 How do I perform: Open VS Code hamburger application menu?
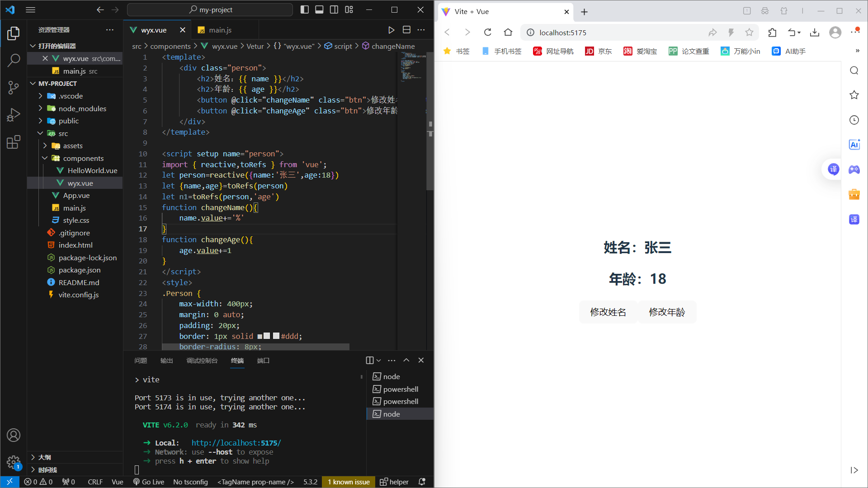pyautogui.click(x=30, y=9)
